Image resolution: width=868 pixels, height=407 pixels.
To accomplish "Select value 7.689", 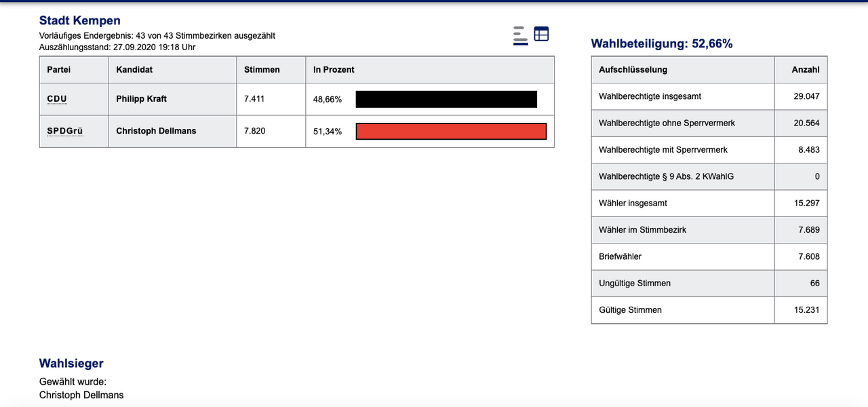I will (x=809, y=230).
